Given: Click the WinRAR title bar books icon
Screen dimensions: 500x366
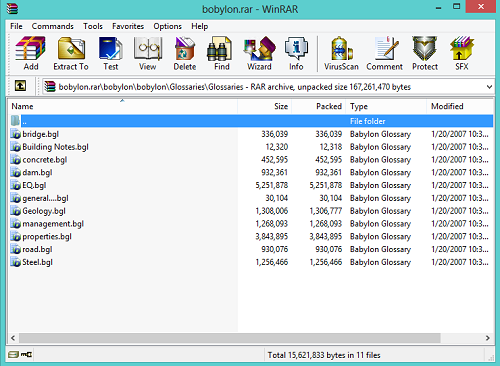Looking at the screenshot, I should pos(12,8).
